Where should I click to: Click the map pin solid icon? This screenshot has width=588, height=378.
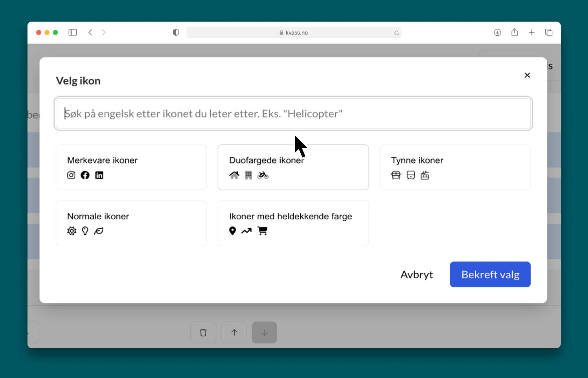click(x=232, y=231)
